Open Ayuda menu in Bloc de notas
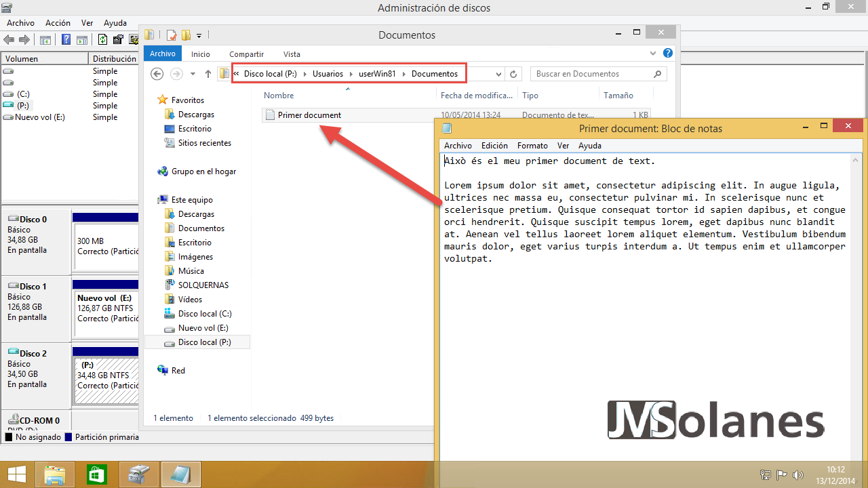This screenshot has width=868, height=488. point(590,146)
